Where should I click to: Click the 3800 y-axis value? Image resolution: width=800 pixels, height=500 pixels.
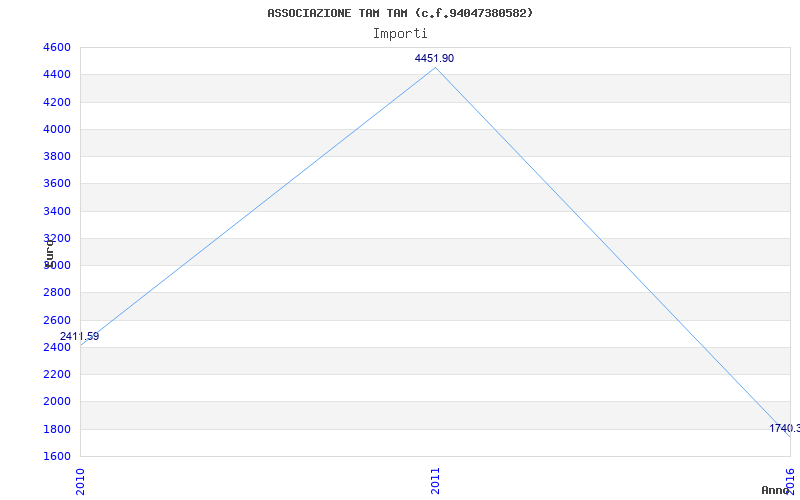57,157
